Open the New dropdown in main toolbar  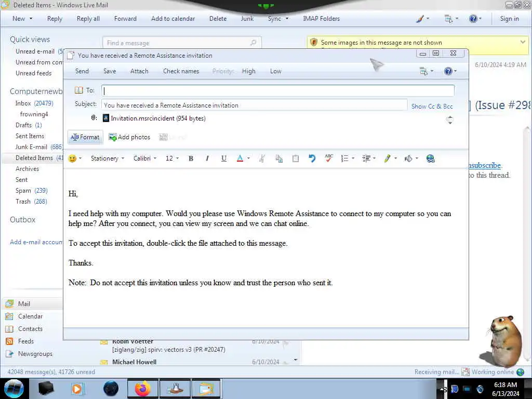click(22, 19)
